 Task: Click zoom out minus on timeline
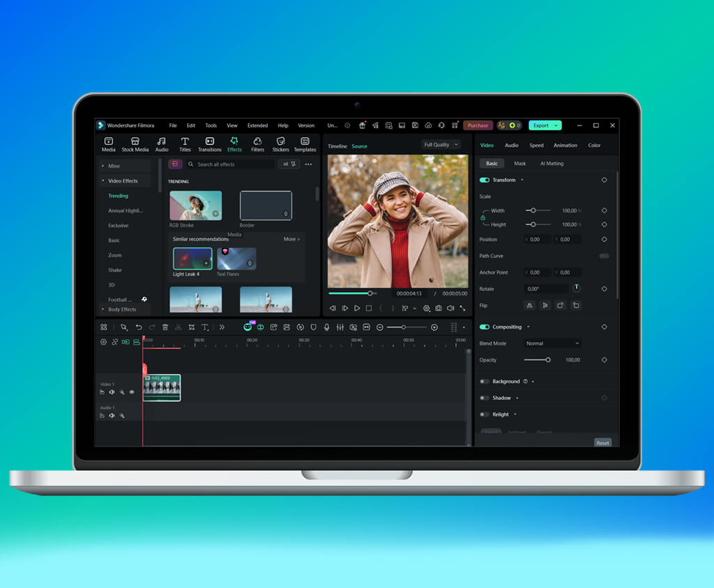pyautogui.click(x=380, y=327)
